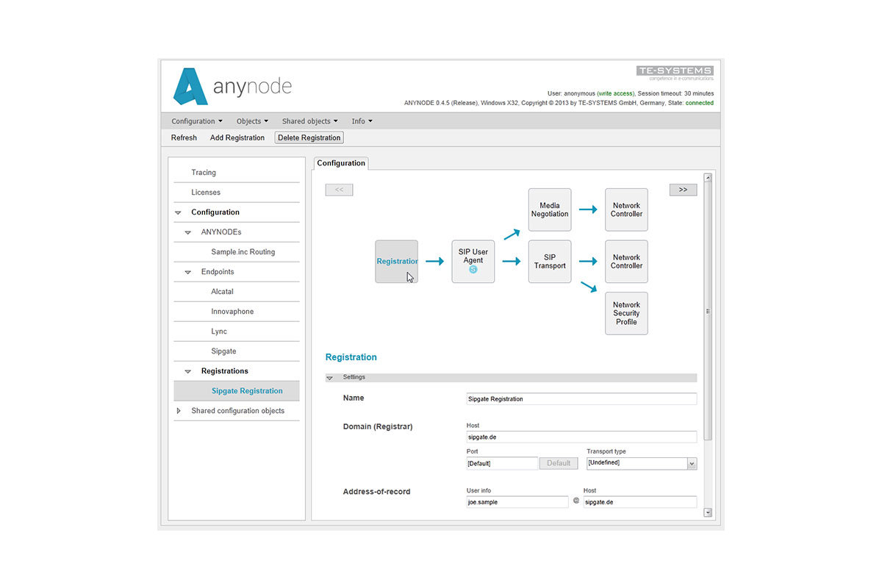The width and height of the screenshot is (882, 588).
Task: Open the Configuration menu
Action: [x=197, y=121]
